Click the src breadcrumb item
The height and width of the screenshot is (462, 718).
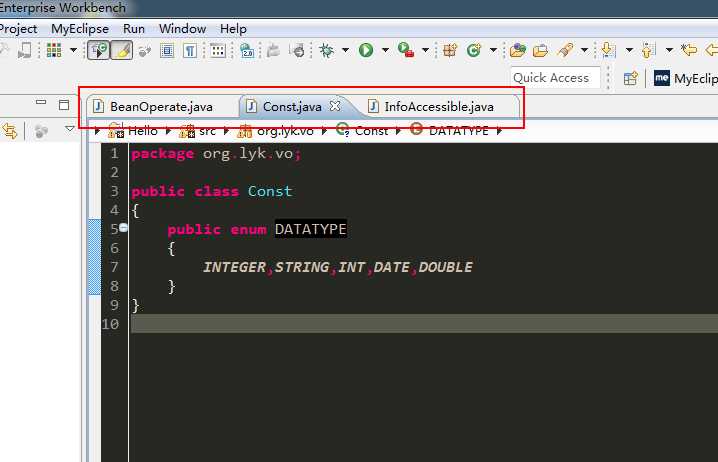tap(197, 131)
